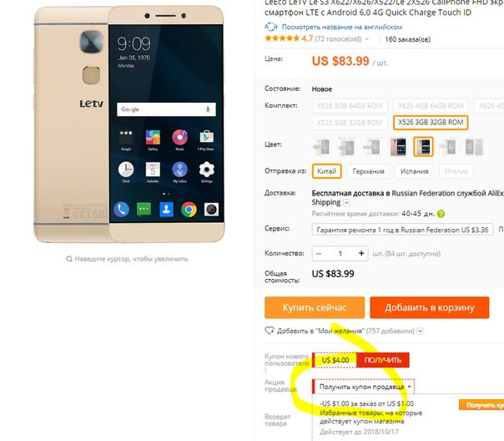The width and height of the screenshot is (504, 441).
Task: Expand the wishlist dropdown arrow
Action: click(420, 331)
